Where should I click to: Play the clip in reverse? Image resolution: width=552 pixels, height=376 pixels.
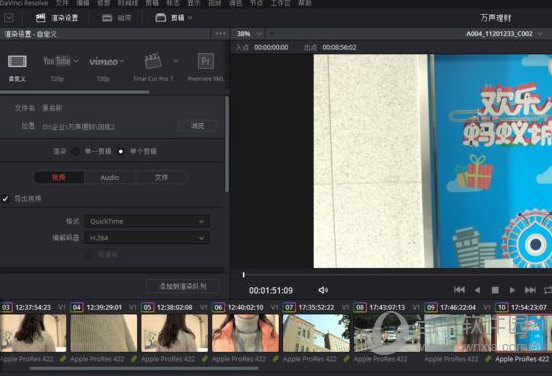point(477,290)
